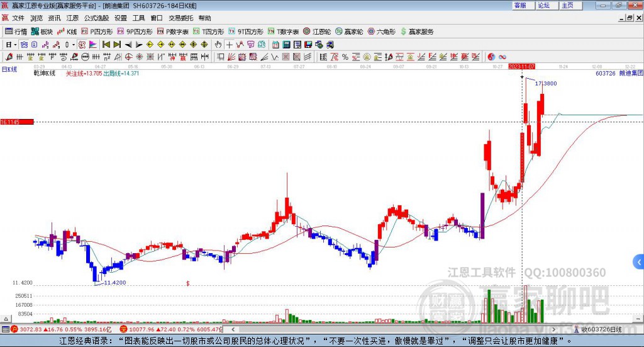Select the crosshair cursor tool

pos(229,45)
